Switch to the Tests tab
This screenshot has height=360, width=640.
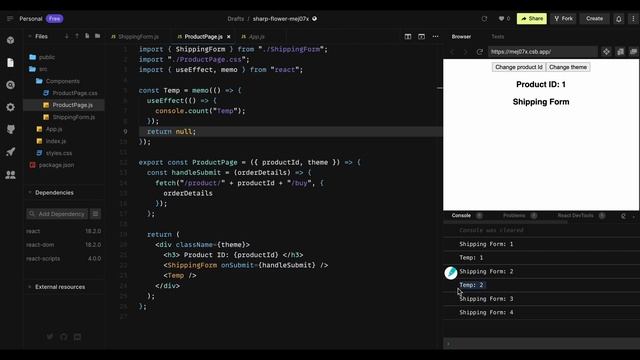(x=498, y=37)
